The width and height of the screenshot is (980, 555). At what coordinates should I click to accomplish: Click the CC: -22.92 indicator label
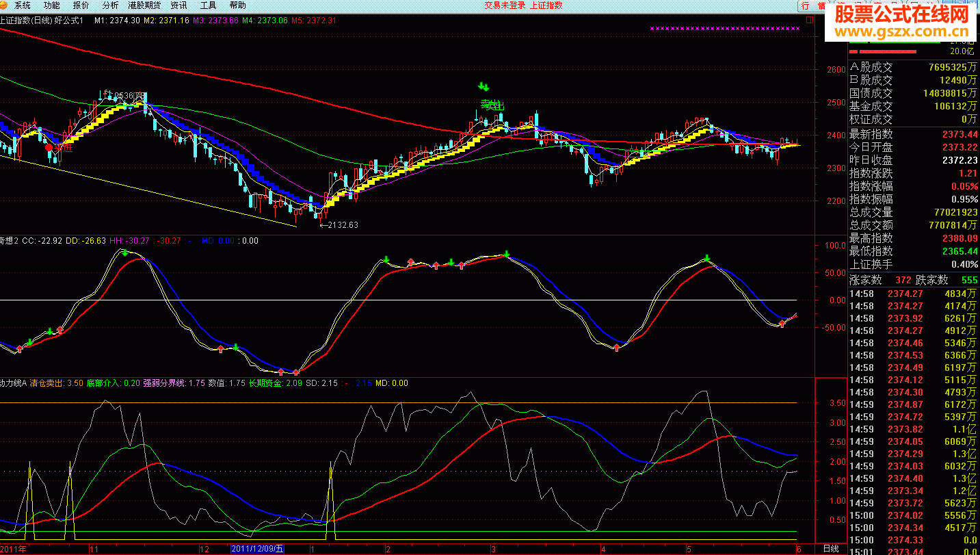click(x=42, y=241)
